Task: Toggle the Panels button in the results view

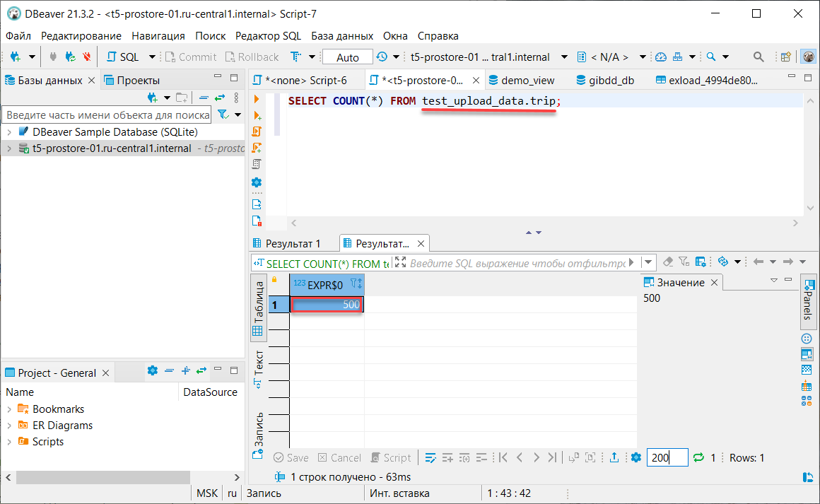Action: (x=809, y=300)
